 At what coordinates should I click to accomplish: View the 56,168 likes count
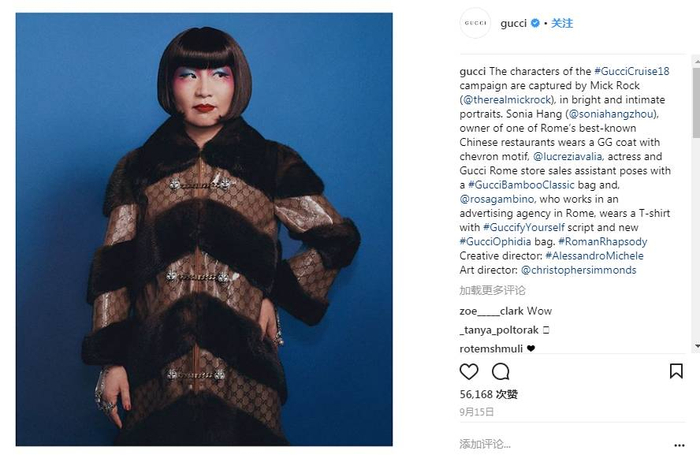point(488,394)
